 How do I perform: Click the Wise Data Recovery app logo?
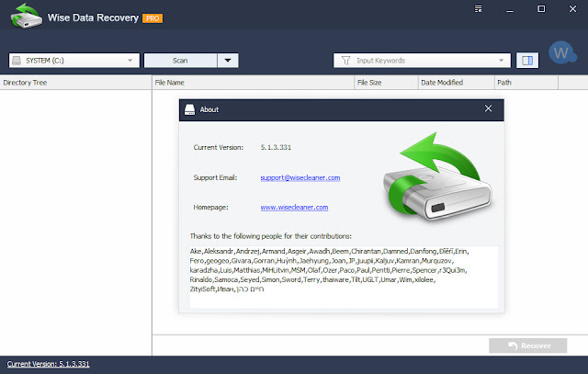[27, 16]
